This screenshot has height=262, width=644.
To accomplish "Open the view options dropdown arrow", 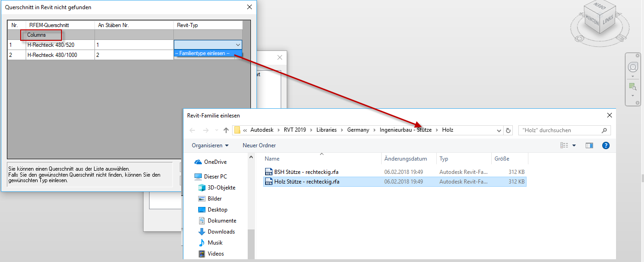I will [574, 145].
